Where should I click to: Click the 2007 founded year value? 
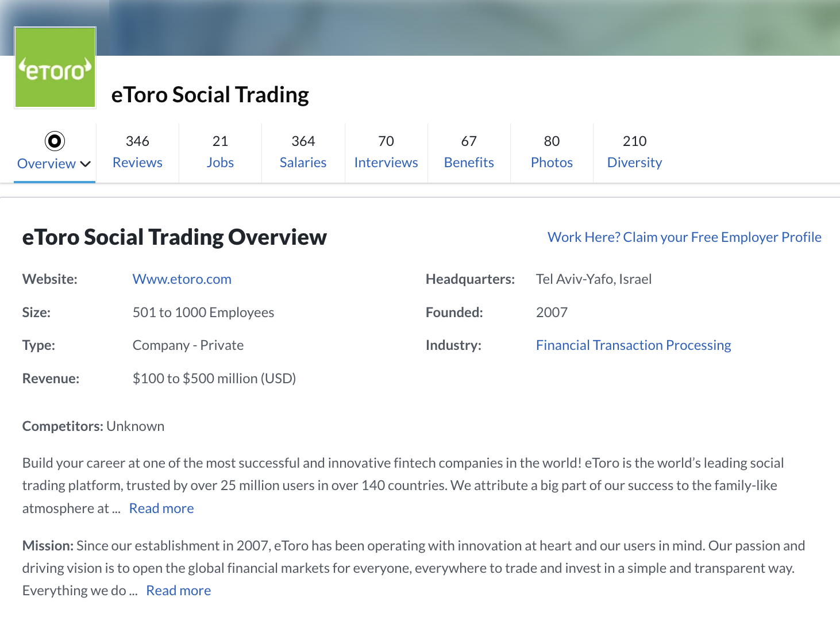(552, 313)
